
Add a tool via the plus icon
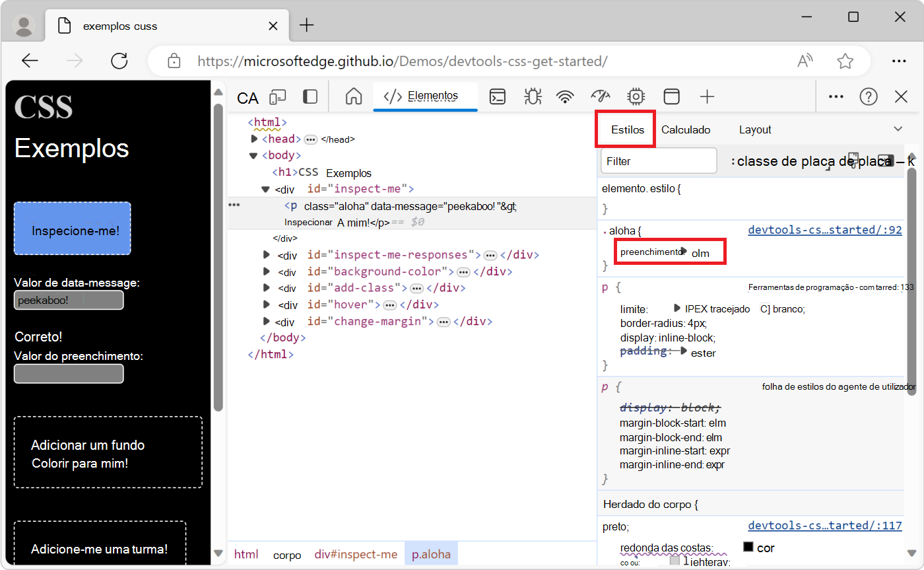click(707, 96)
